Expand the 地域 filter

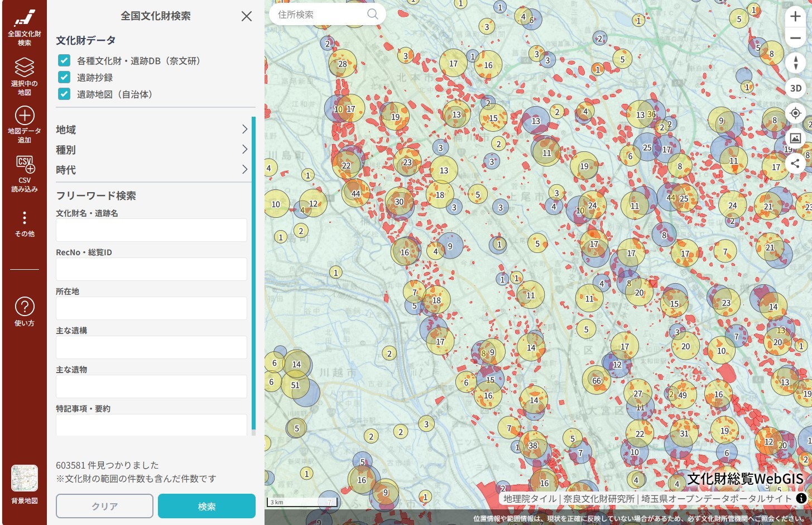click(x=152, y=130)
